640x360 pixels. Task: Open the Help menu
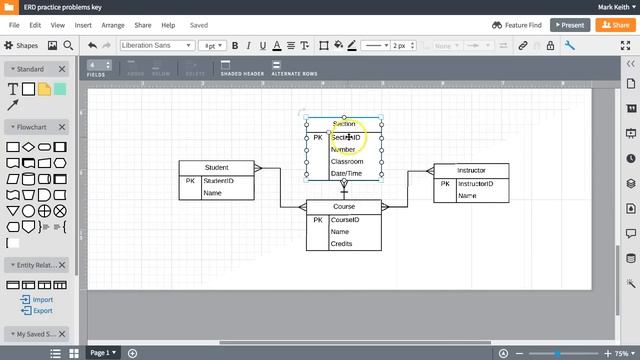[x=168, y=25]
